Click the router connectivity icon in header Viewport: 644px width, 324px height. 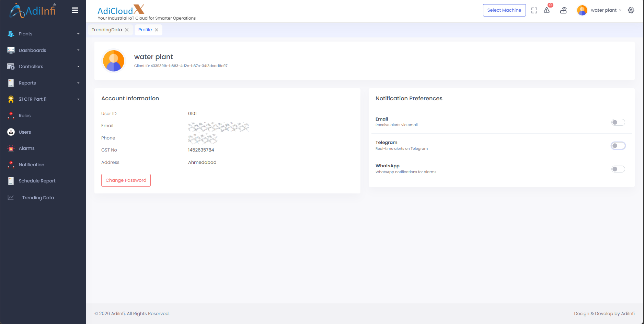pos(563,10)
